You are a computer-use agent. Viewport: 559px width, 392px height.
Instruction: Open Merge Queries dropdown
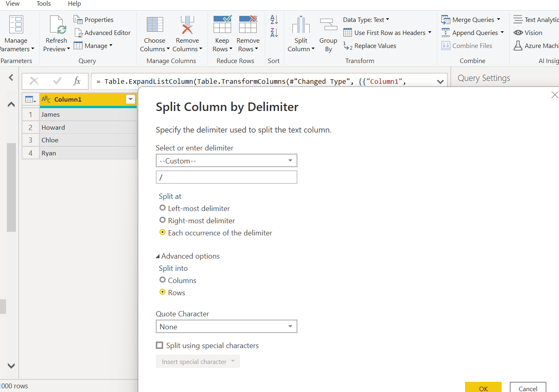click(x=471, y=20)
